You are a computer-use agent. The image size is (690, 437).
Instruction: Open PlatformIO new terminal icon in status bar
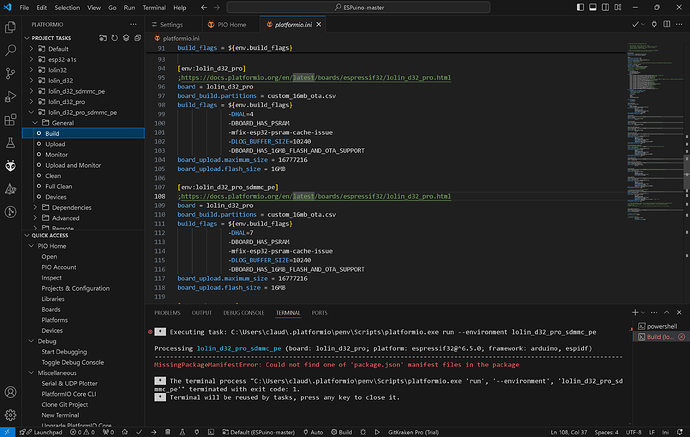[x=211, y=432]
